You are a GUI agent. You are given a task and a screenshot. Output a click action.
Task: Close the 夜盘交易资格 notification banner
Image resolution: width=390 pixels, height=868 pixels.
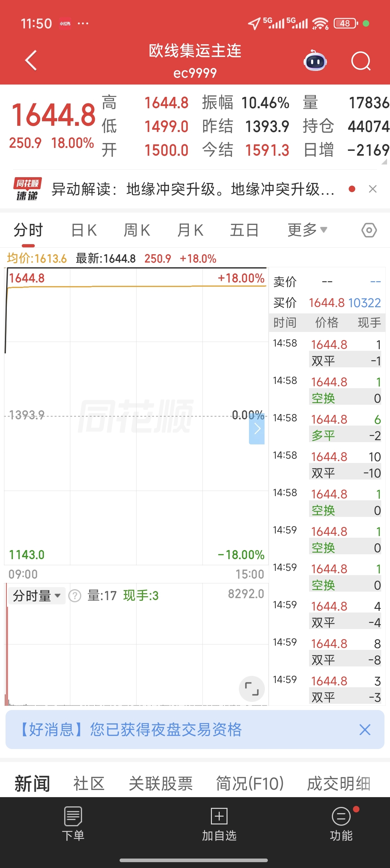pyautogui.click(x=365, y=730)
